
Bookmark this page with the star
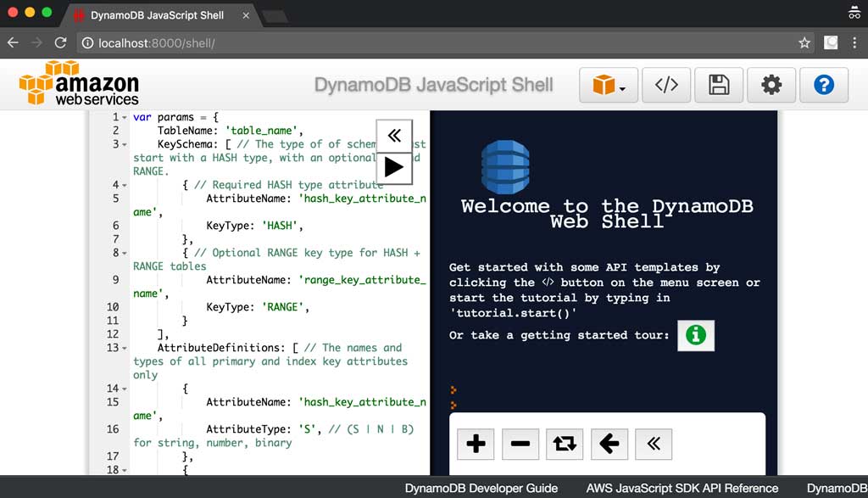[804, 42]
